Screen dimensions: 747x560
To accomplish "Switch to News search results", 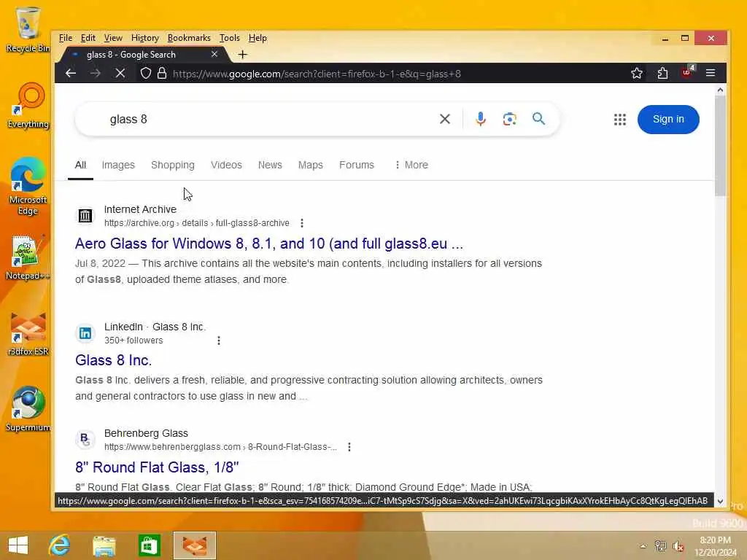I will (x=270, y=165).
